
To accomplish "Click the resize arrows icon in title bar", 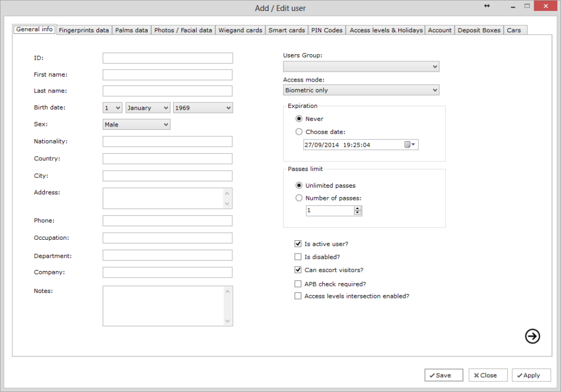I will click(x=487, y=6).
